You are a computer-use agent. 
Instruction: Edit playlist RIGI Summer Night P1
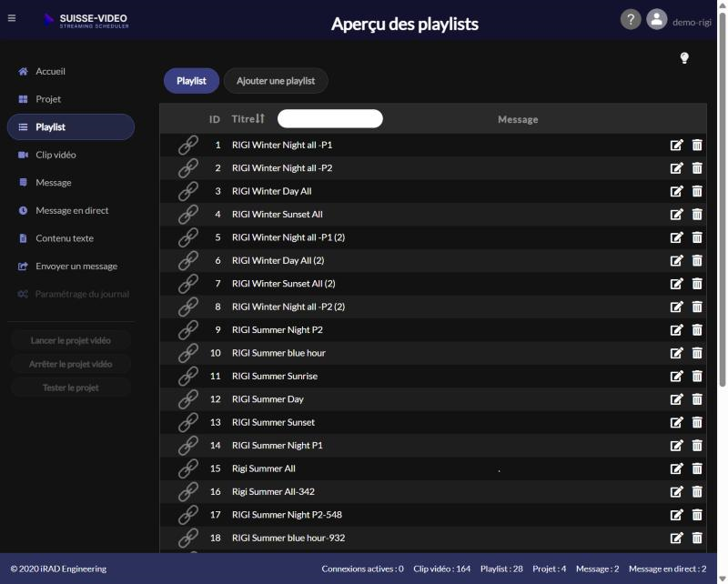pos(676,446)
